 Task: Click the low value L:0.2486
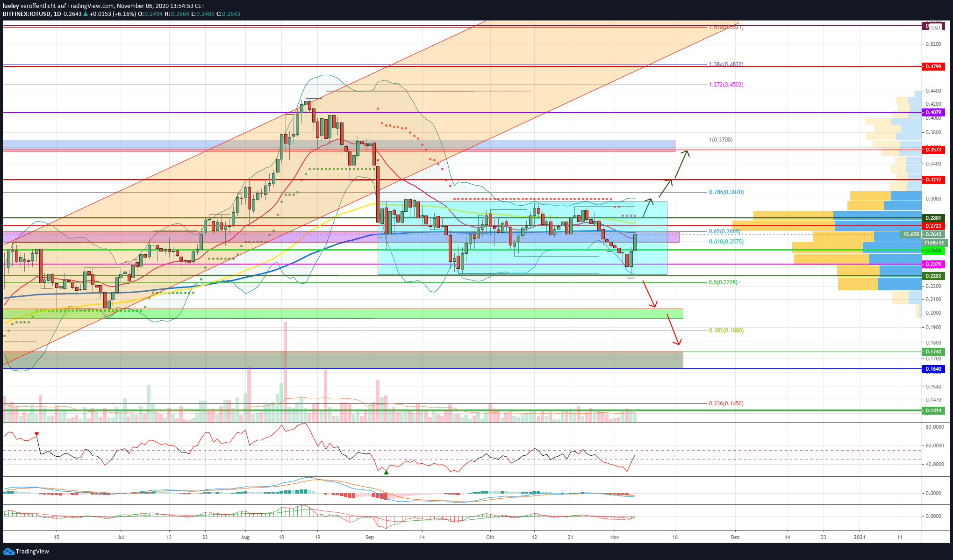[202, 14]
